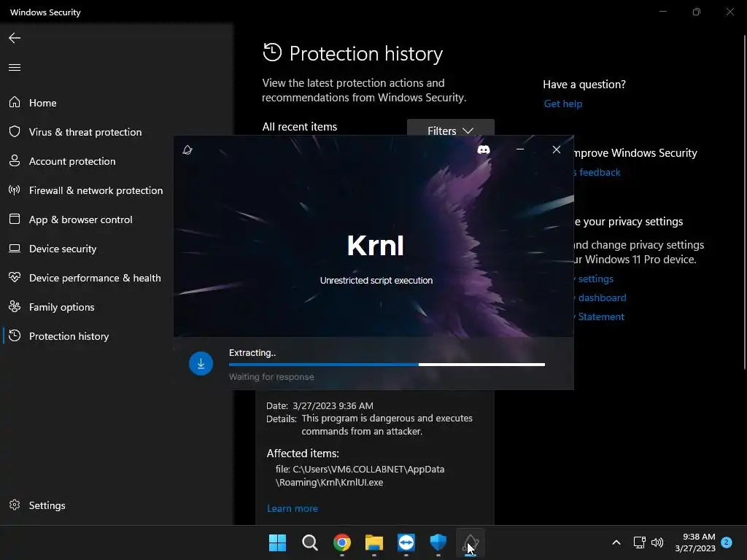Open TeamViewer from taskbar
Viewport: 747px width, 560px height.
[x=406, y=542]
